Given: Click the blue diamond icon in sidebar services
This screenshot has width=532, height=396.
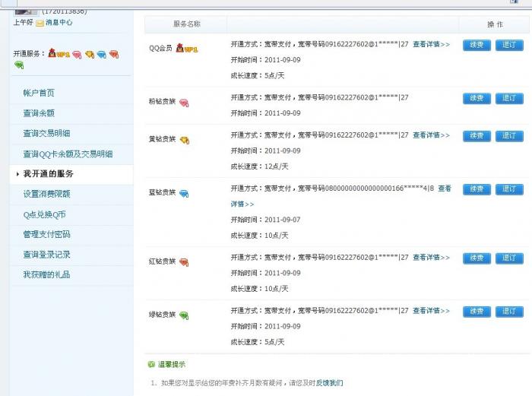Looking at the screenshot, I should [x=102, y=54].
